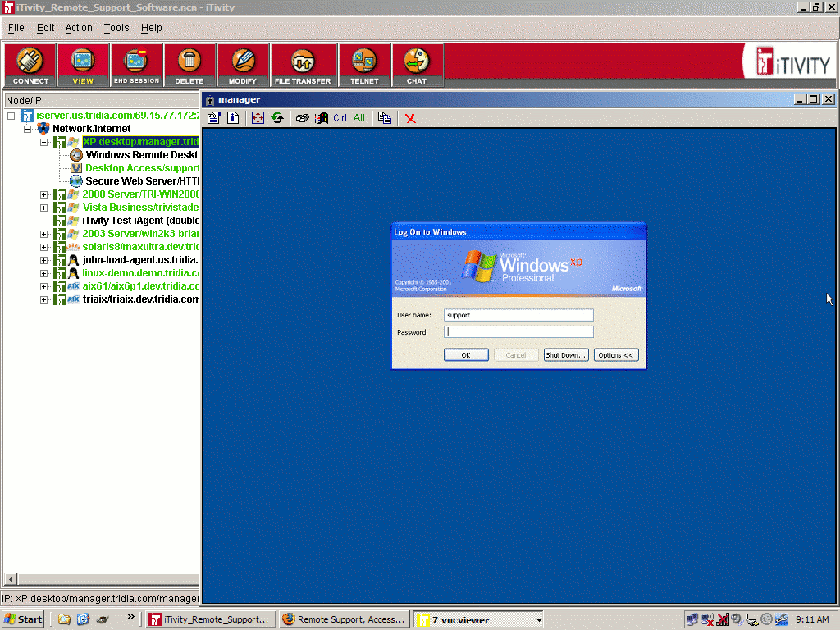Click Linux penguin icon beside john-load-agent

pos(73,260)
